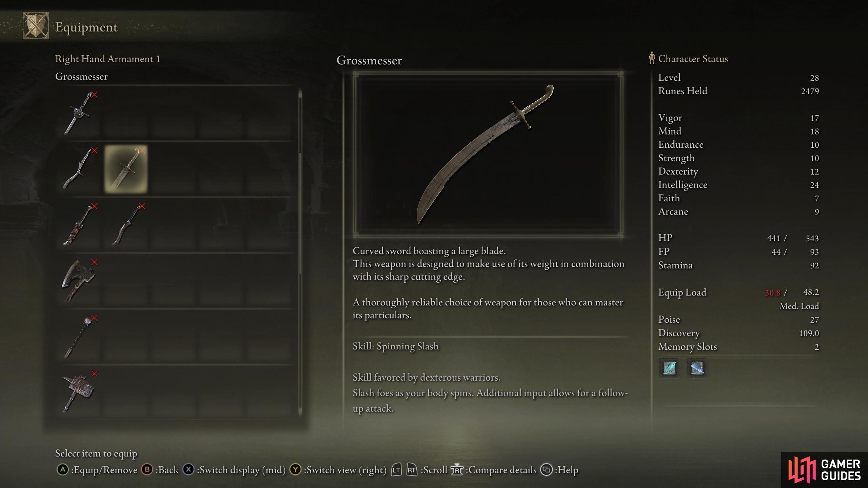Image resolution: width=868 pixels, height=488 pixels.
Task: Select the highlighted Grossmesser inventory slot
Action: (x=126, y=169)
